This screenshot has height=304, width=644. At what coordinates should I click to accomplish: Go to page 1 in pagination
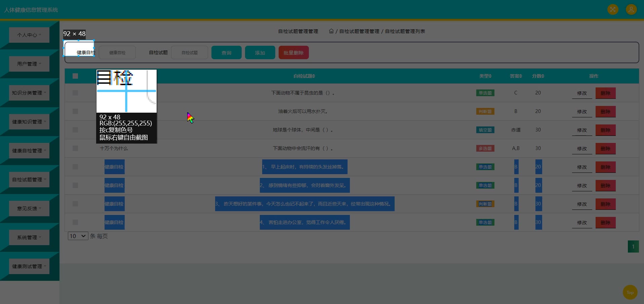[633, 246]
